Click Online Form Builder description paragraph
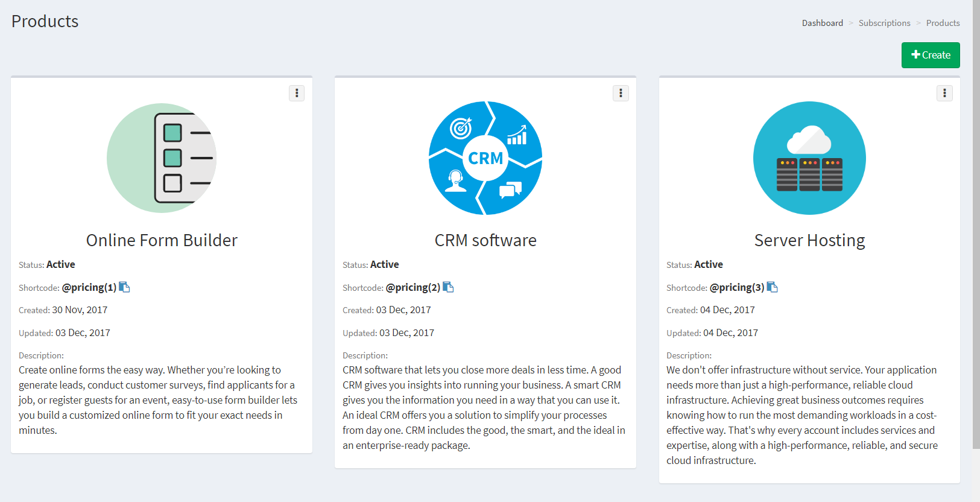This screenshot has height=502, width=980. [x=158, y=400]
